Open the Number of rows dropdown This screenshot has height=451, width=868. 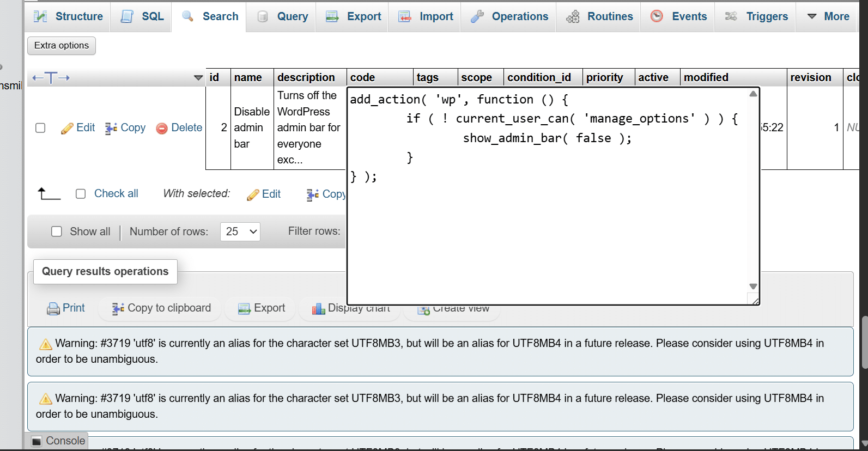click(x=240, y=231)
